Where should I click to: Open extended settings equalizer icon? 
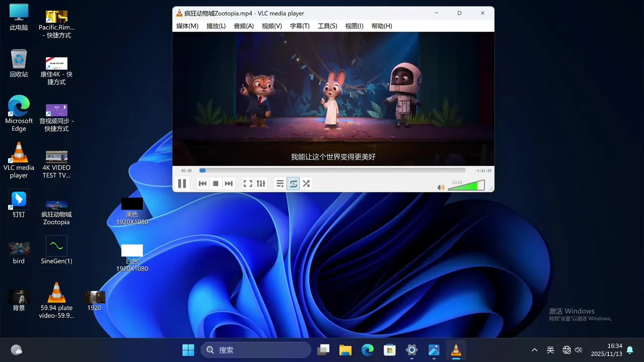[x=261, y=184]
